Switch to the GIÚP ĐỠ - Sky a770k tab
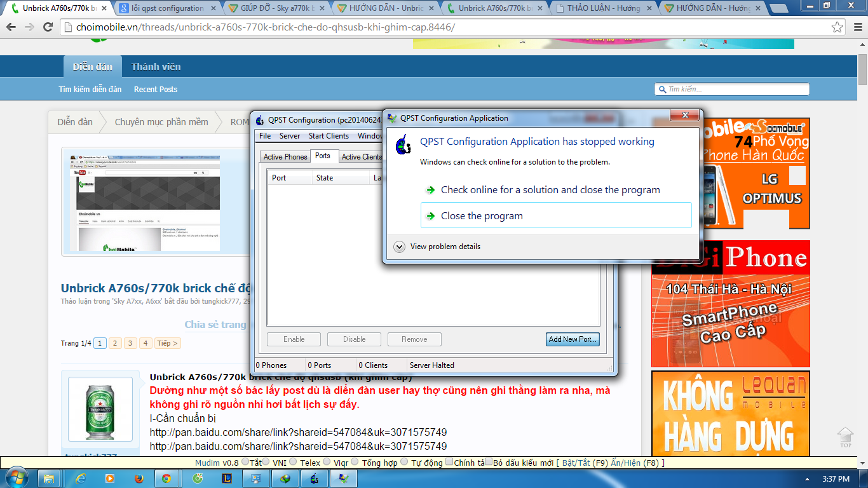This screenshot has width=868, height=488. point(278,9)
